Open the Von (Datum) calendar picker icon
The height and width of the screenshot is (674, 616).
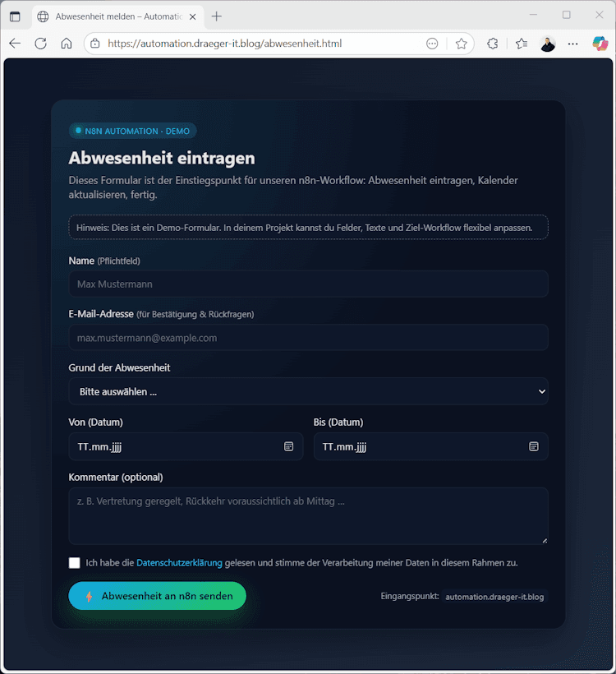click(x=288, y=446)
